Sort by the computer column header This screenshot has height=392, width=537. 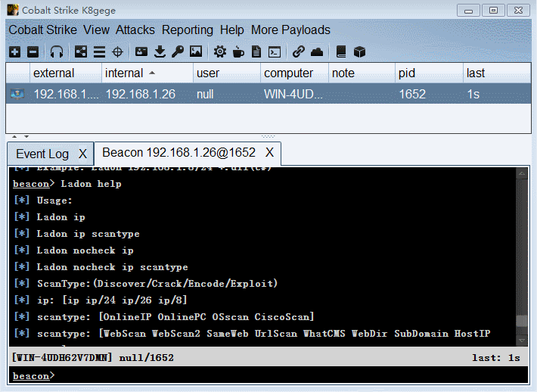point(294,73)
